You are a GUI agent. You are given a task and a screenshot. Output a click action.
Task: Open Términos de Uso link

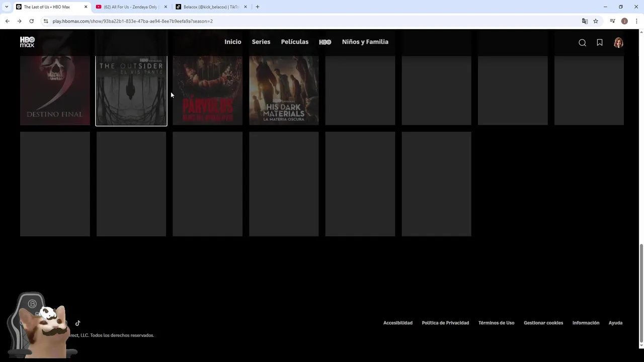click(496, 323)
